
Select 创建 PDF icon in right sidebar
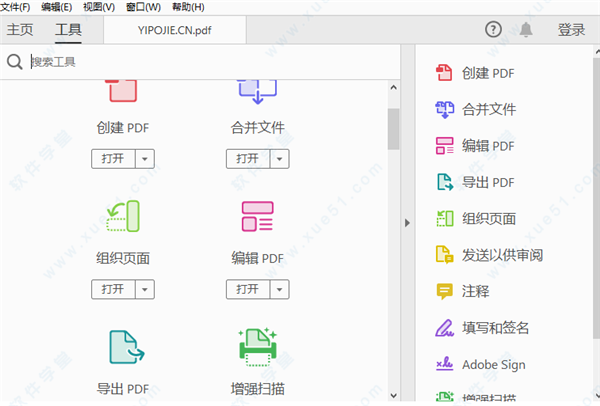444,73
